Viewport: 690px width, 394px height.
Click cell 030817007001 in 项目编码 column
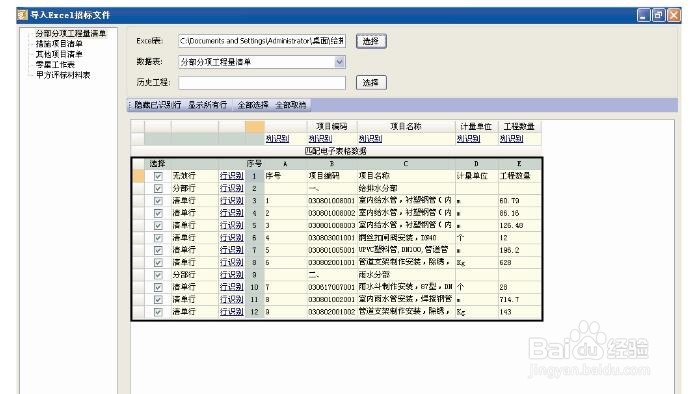(x=331, y=287)
